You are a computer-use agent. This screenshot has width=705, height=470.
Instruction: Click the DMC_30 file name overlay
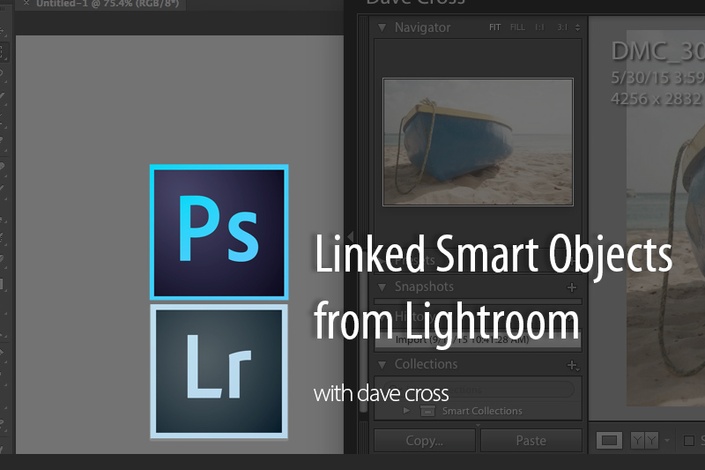(x=658, y=51)
